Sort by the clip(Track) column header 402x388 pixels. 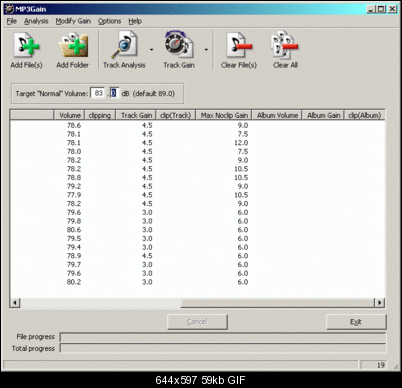pyautogui.click(x=176, y=115)
